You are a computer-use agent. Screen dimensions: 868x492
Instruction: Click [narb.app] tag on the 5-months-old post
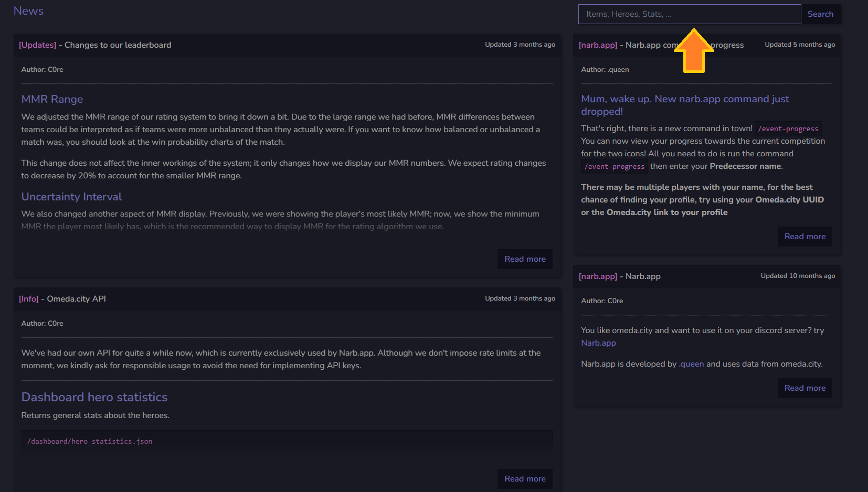598,45
